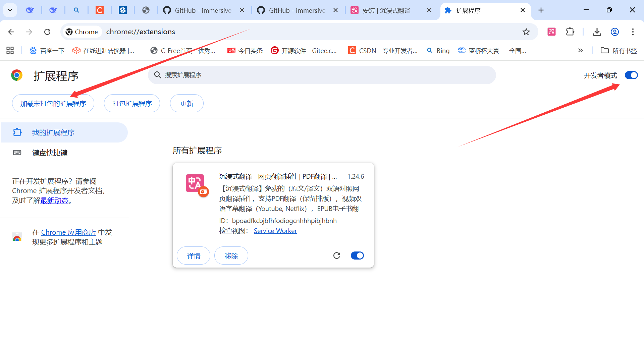Open 蓝桥杯大赛 bookmark

coord(492,51)
